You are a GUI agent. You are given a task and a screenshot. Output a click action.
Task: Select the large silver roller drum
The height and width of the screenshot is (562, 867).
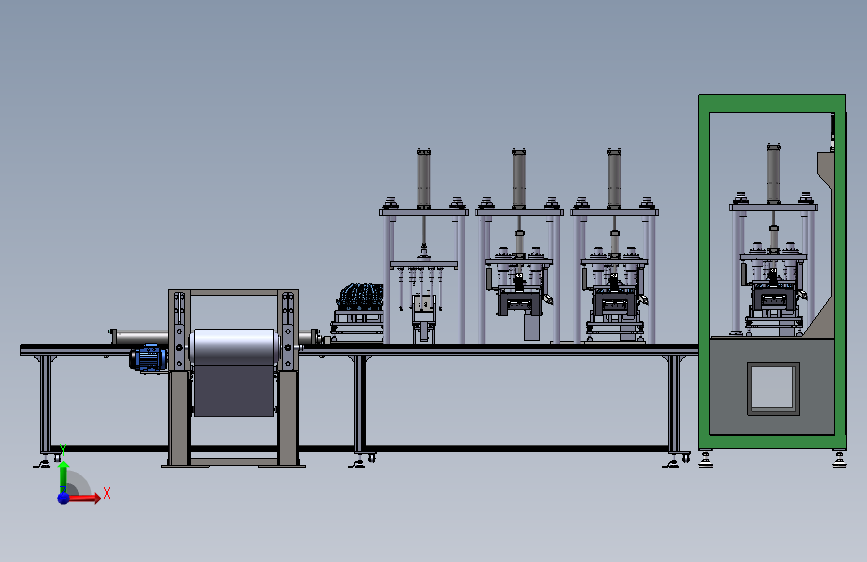pos(234,347)
